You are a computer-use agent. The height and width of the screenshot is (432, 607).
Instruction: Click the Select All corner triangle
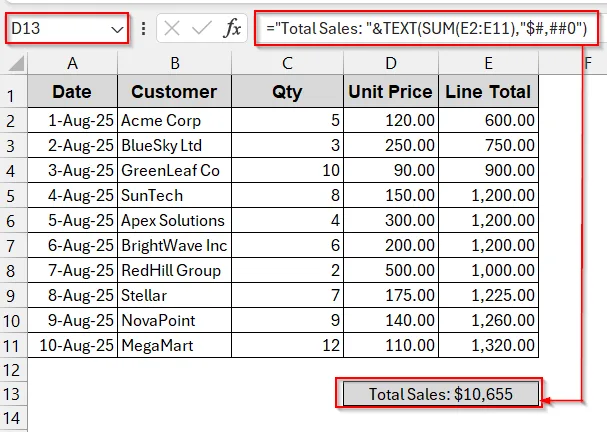tap(16, 63)
